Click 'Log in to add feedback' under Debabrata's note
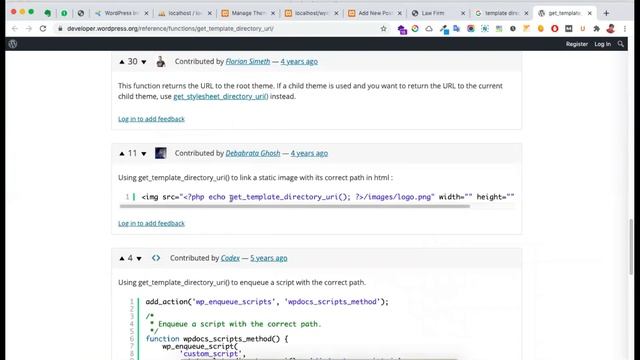Viewport: 640px width, 360px height. (151, 223)
